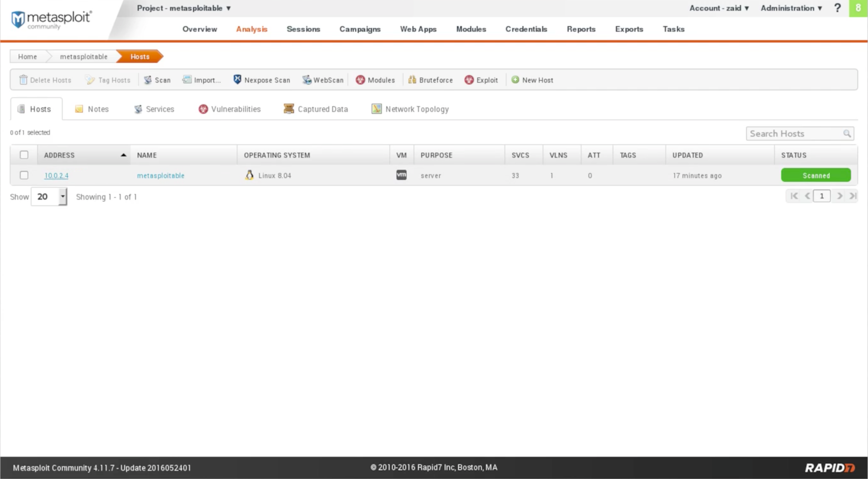Go to previous page arrow
The image size is (868, 479).
pos(807,196)
